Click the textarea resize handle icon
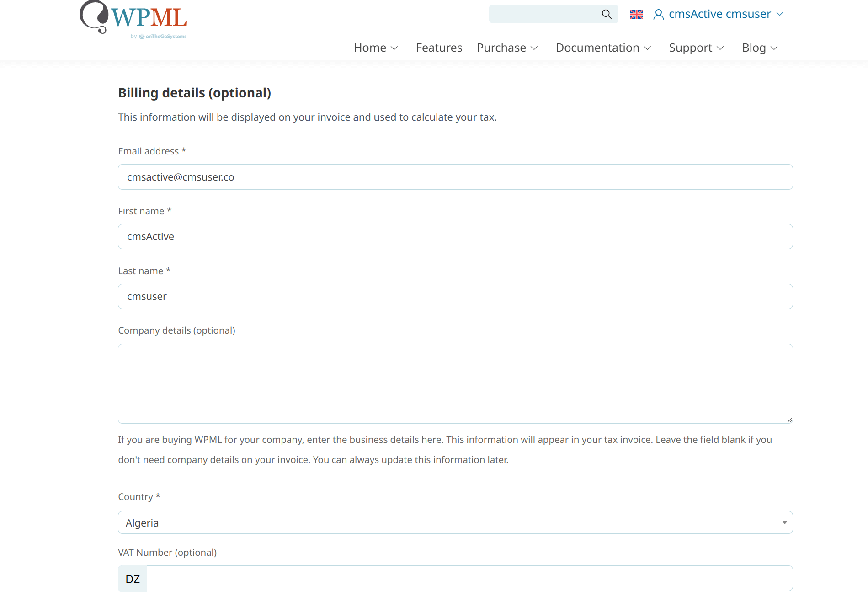Screen dimensions: 868x596 pyautogui.click(x=789, y=420)
